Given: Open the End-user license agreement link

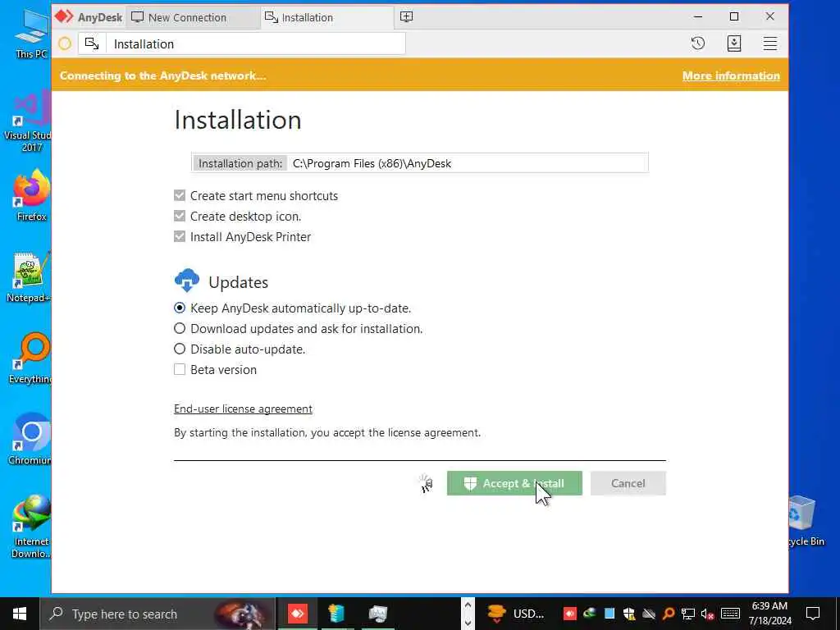Looking at the screenshot, I should point(243,409).
